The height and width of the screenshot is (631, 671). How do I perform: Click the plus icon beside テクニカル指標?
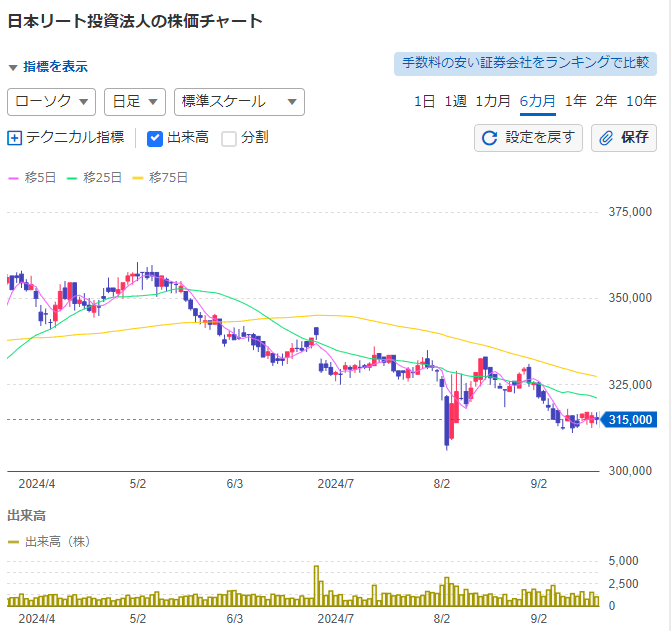click(x=15, y=138)
